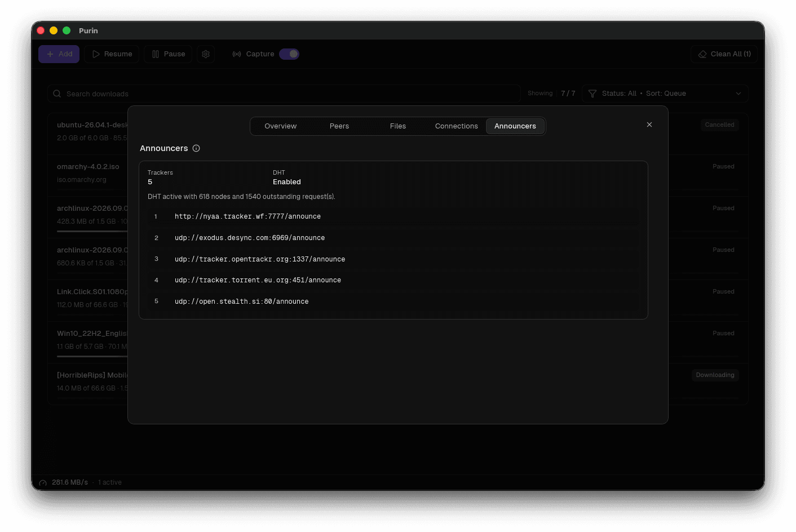This screenshot has height=532, width=796.
Task: Select tracker udp://open.stealth.si:80/announce
Action: pyautogui.click(x=393, y=302)
